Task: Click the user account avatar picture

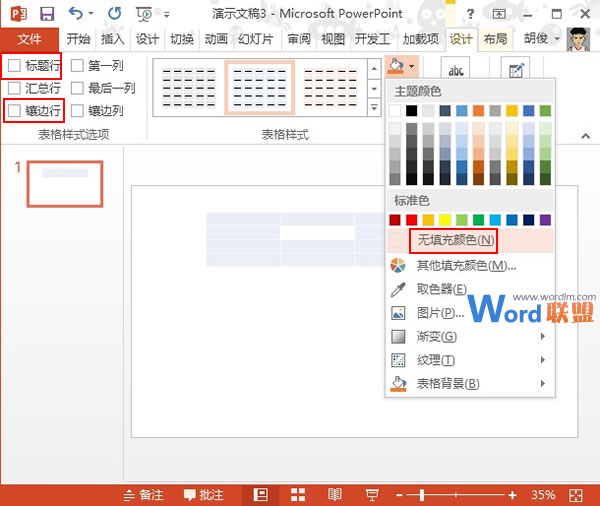Action: (578, 39)
